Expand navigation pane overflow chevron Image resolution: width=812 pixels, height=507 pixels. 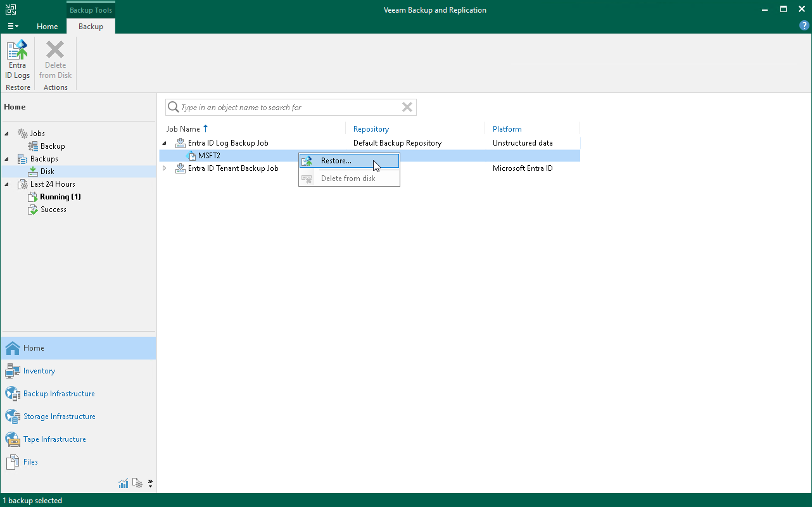150,484
